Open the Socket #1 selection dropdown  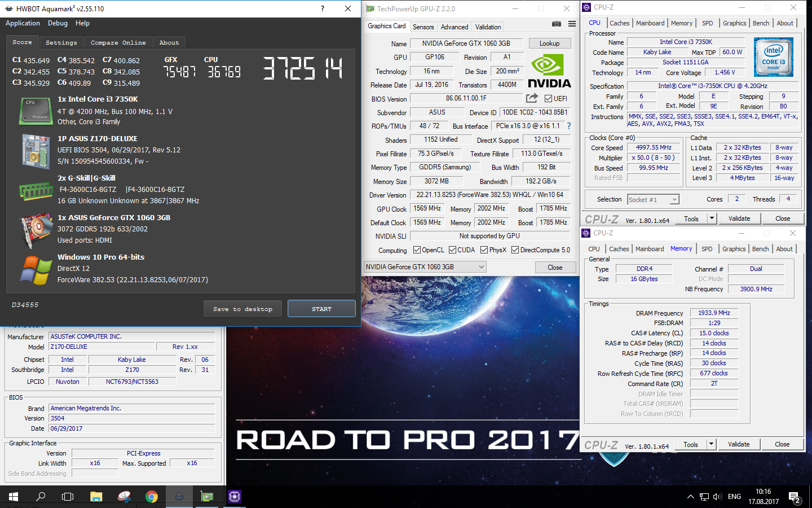tap(653, 199)
